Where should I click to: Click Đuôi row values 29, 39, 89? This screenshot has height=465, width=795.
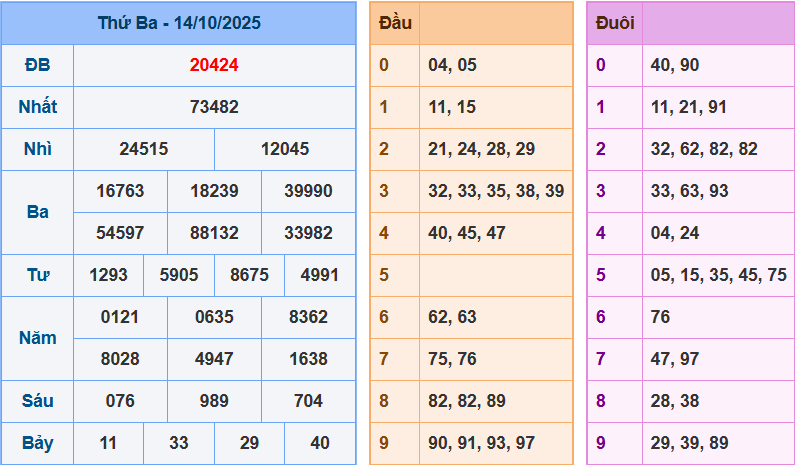pos(688,443)
